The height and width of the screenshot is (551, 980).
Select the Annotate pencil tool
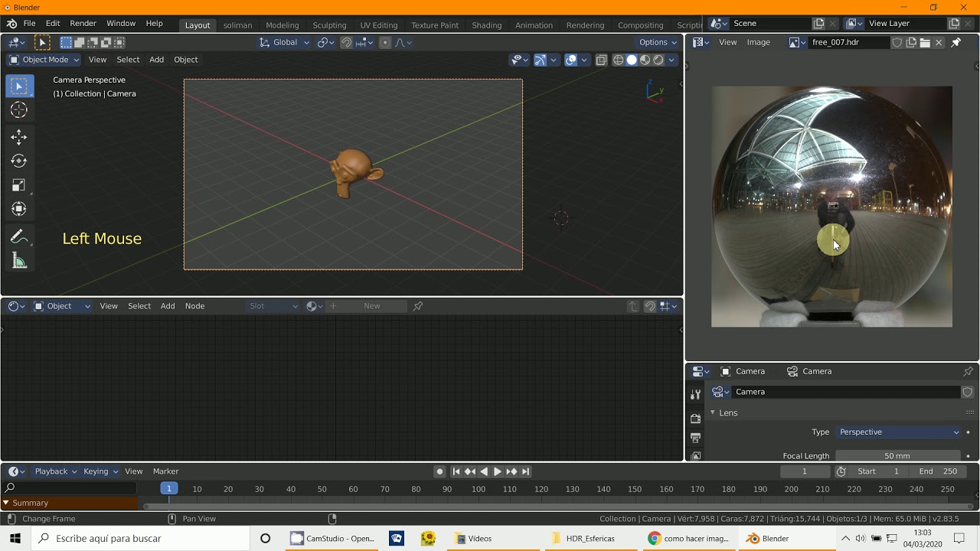coord(19,237)
